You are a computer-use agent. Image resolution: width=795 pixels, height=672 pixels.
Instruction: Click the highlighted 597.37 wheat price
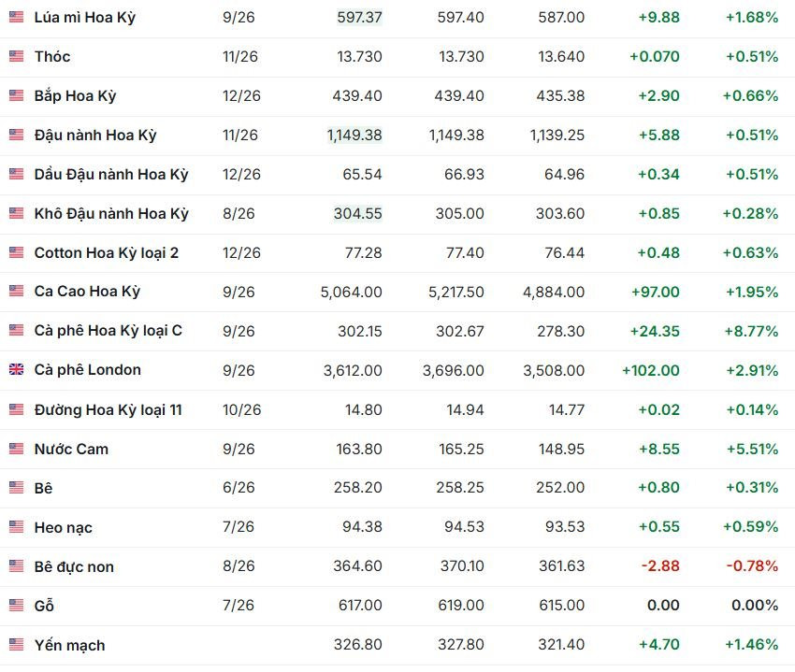359,17
